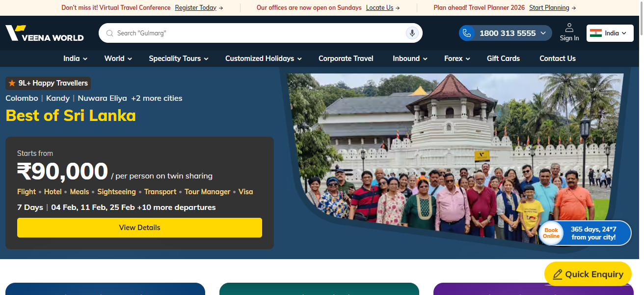Click the search input field
This screenshot has width=644, height=295.
click(260, 33)
